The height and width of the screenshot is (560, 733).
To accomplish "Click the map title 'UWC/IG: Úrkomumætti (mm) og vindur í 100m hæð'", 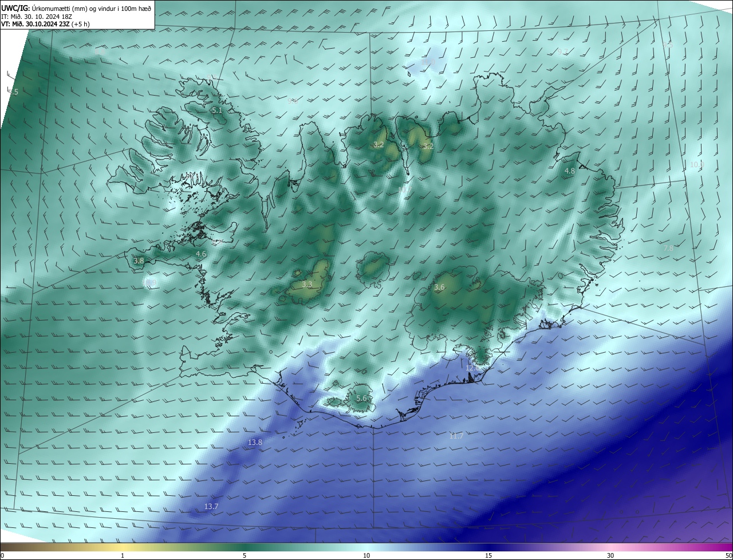I will (76, 9).
